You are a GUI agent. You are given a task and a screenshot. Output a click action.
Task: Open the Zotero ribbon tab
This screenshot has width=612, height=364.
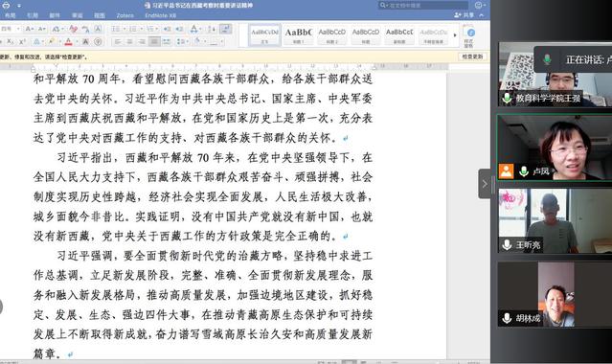click(125, 15)
